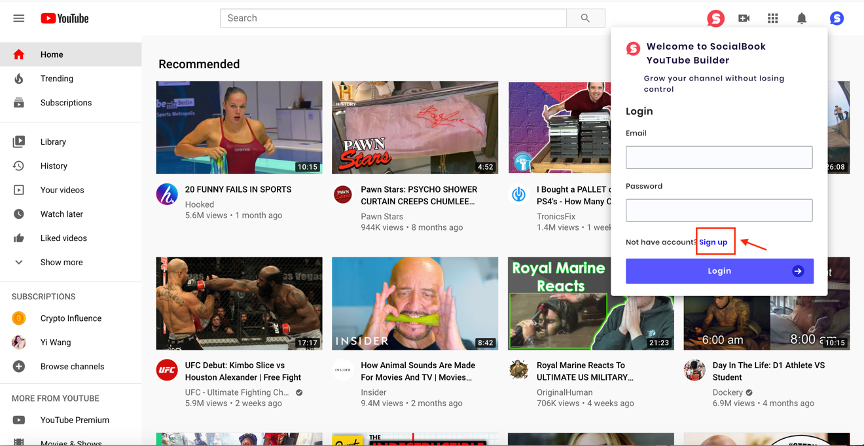Click the Hooked channel avatar
Image resolution: width=864 pixels, height=446 pixels.
pyautogui.click(x=166, y=195)
